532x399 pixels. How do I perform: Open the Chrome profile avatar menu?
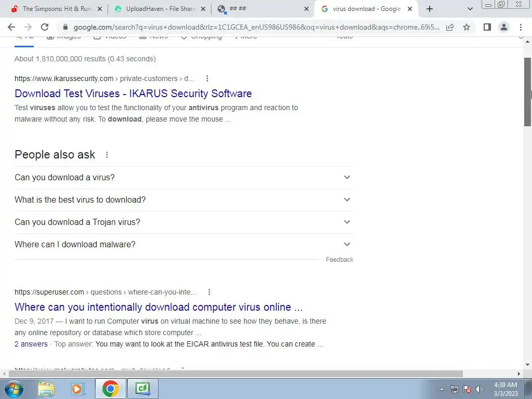click(x=504, y=27)
